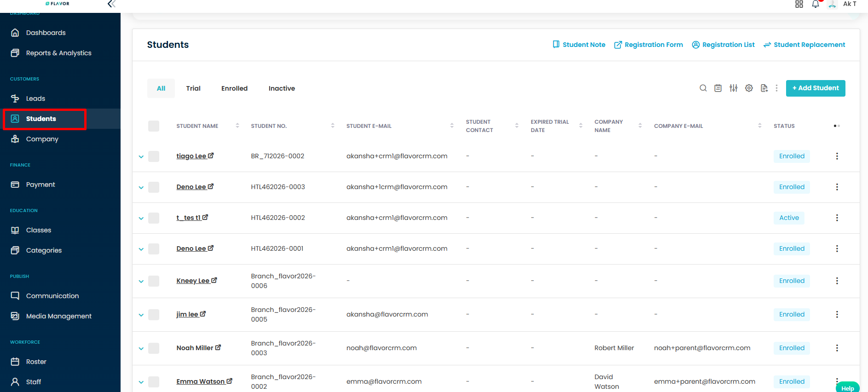Expand the tiago Lee row chevron
The image size is (868, 392).
[141, 157]
